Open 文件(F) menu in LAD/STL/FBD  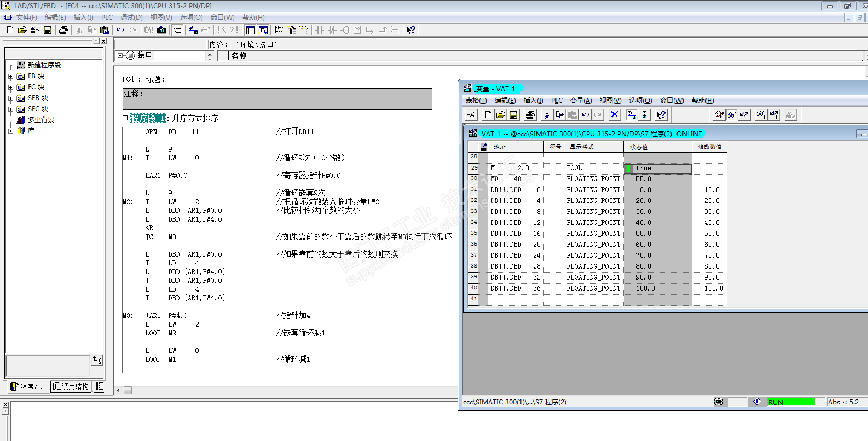(x=26, y=18)
